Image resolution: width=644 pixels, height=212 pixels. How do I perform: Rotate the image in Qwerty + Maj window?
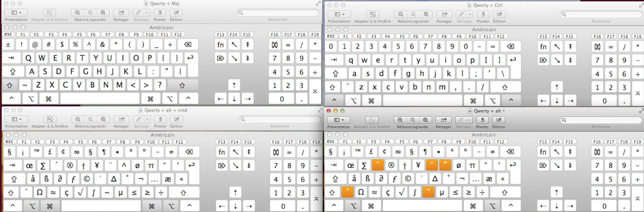click(x=160, y=13)
